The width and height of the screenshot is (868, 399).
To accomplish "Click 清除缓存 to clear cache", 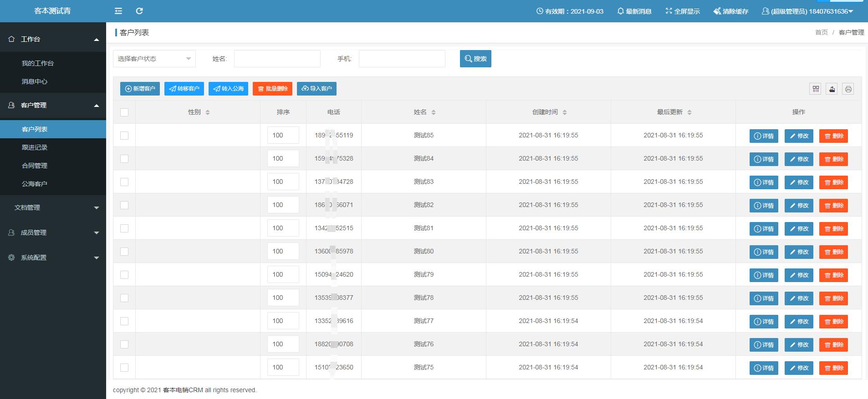I will (x=730, y=11).
